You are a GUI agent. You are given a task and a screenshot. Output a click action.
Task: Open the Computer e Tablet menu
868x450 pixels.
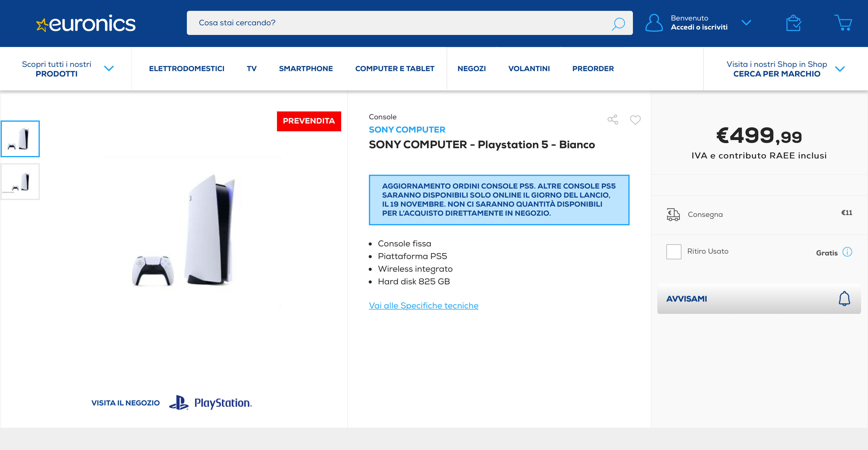[x=395, y=69]
